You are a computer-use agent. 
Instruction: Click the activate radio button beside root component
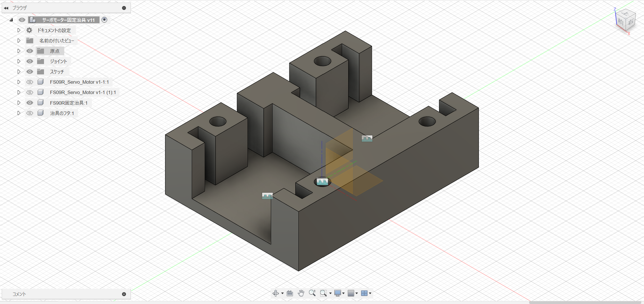click(104, 20)
